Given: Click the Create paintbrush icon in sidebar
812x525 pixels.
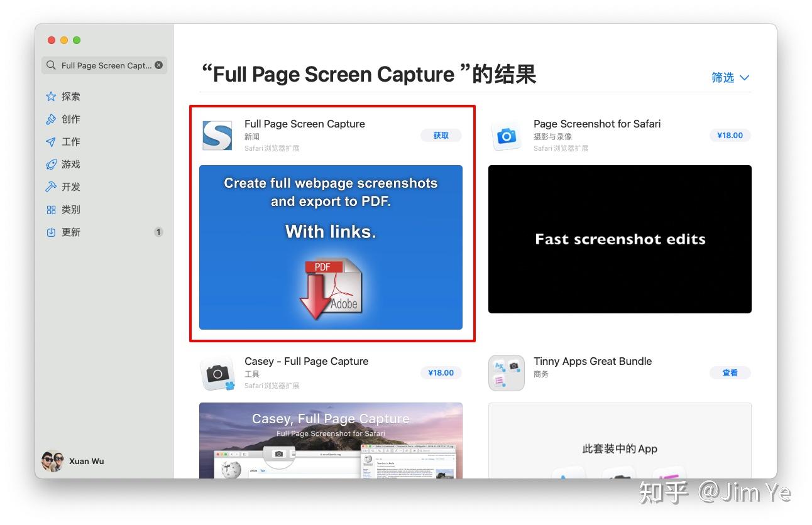Looking at the screenshot, I should point(51,119).
